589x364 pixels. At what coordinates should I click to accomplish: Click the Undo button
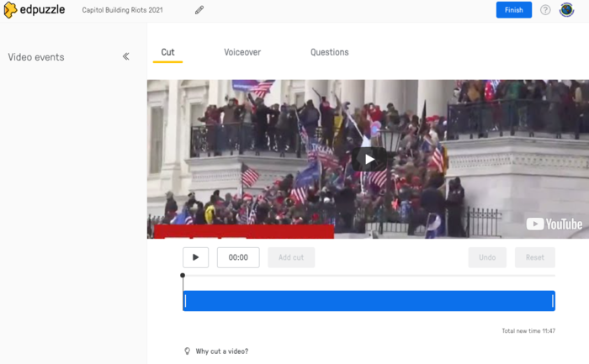pos(487,257)
